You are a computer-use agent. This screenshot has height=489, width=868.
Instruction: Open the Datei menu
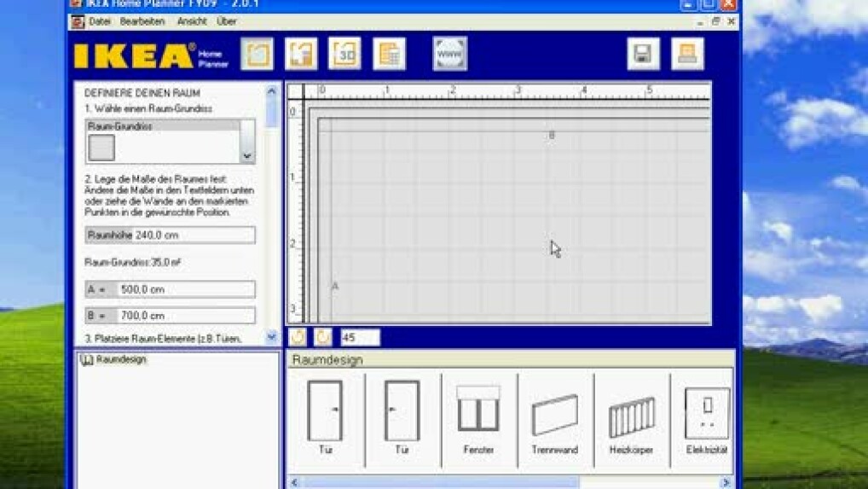(x=100, y=21)
